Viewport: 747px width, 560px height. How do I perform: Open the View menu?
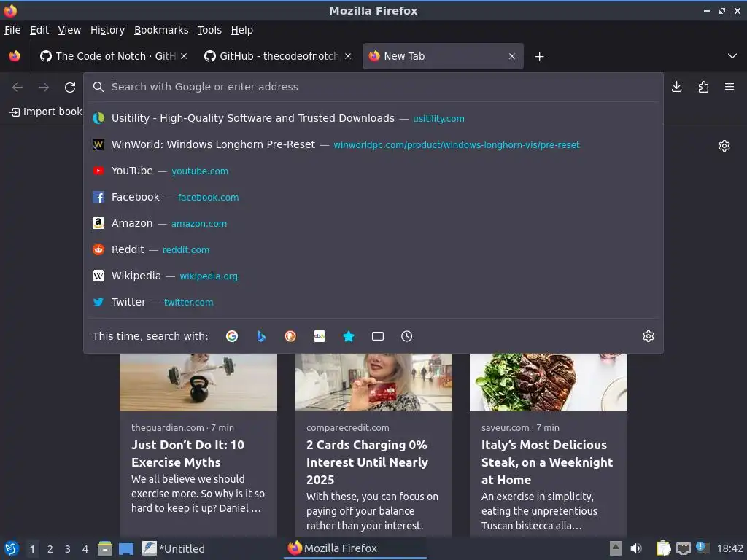pos(69,30)
